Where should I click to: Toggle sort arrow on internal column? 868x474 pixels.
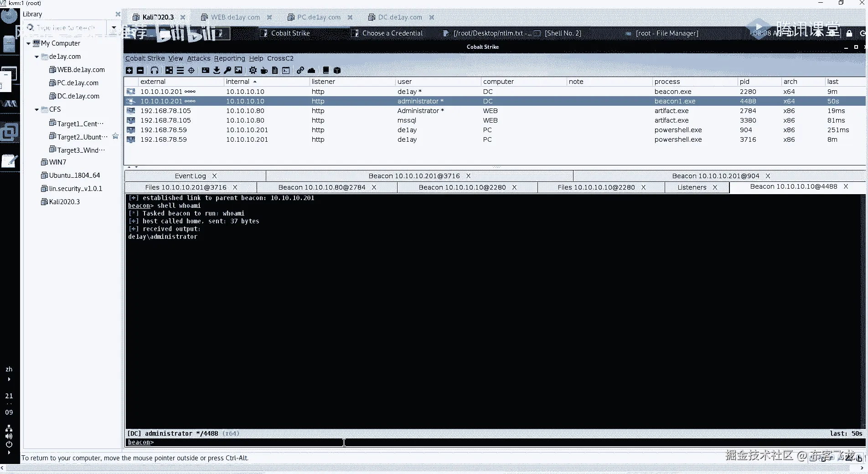[255, 82]
